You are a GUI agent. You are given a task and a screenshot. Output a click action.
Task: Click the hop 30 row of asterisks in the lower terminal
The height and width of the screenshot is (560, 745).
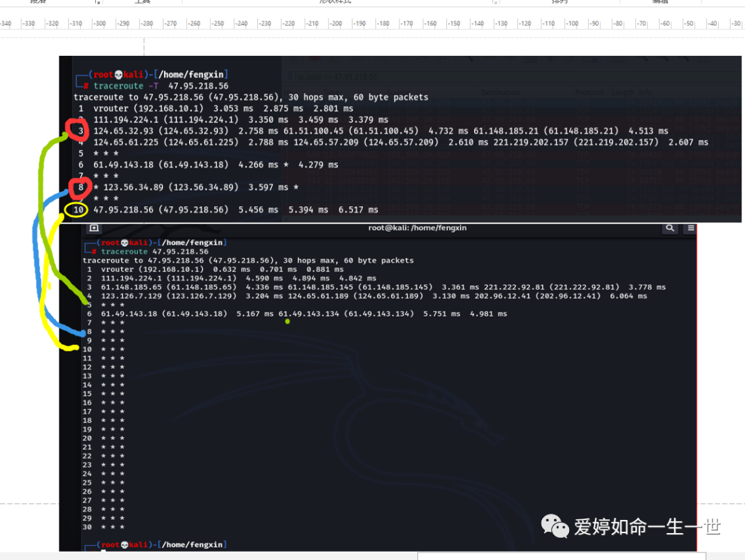coord(103,527)
